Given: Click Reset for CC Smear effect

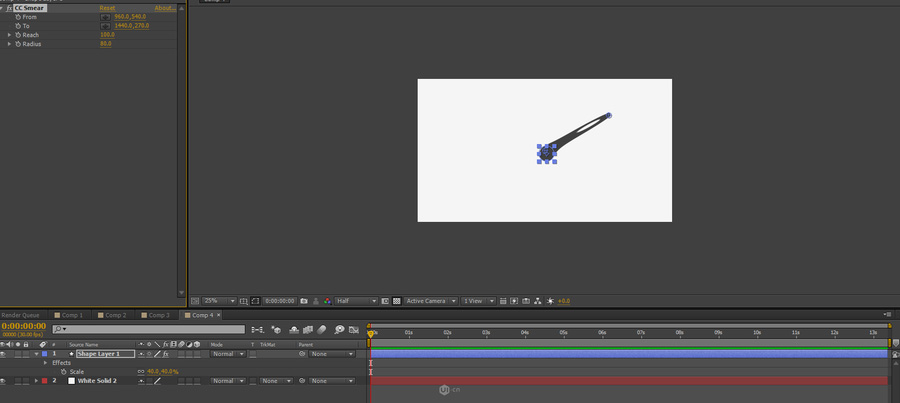Looking at the screenshot, I should click(107, 8).
